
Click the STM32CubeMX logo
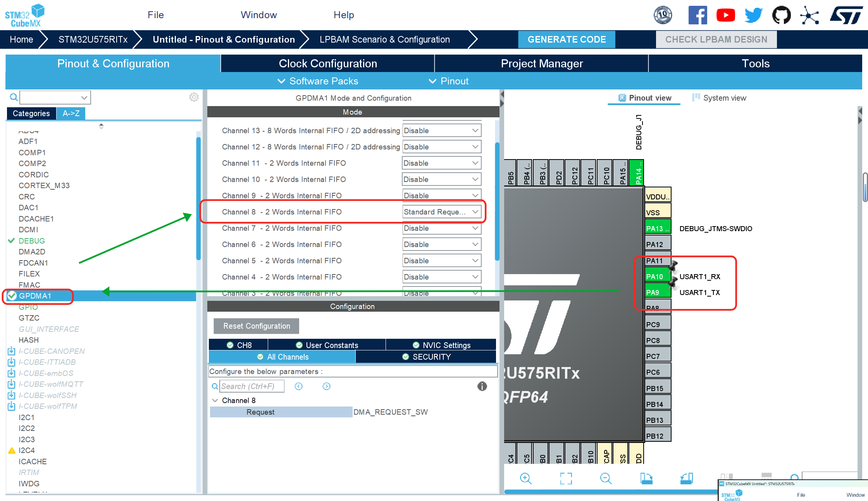25,15
